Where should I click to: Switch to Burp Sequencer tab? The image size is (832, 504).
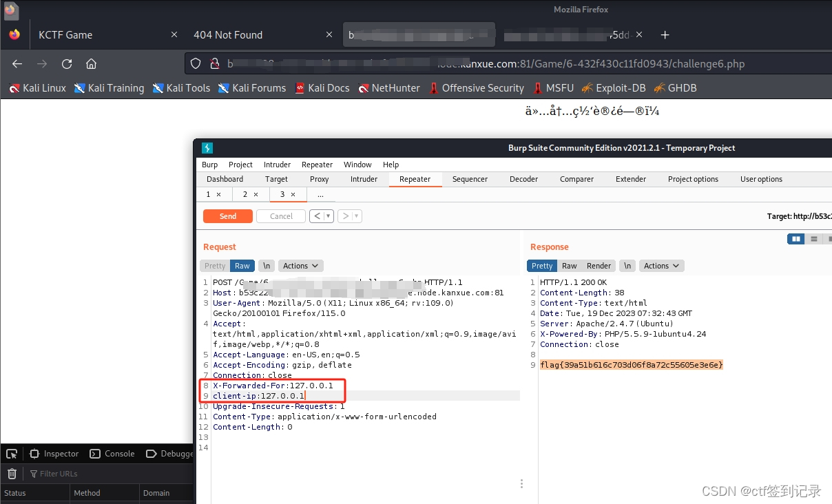point(470,179)
